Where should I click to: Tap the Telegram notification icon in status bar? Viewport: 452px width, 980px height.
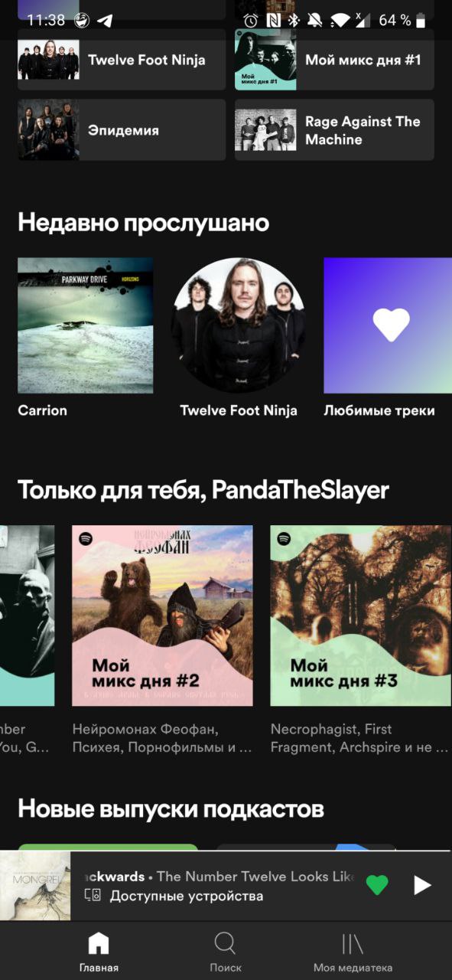click(x=104, y=21)
